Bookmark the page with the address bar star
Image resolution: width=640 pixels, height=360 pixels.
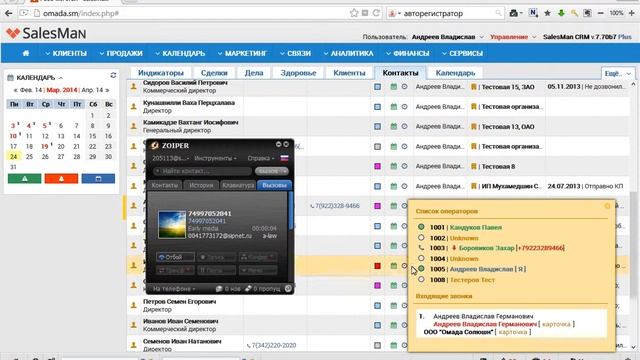(x=353, y=13)
